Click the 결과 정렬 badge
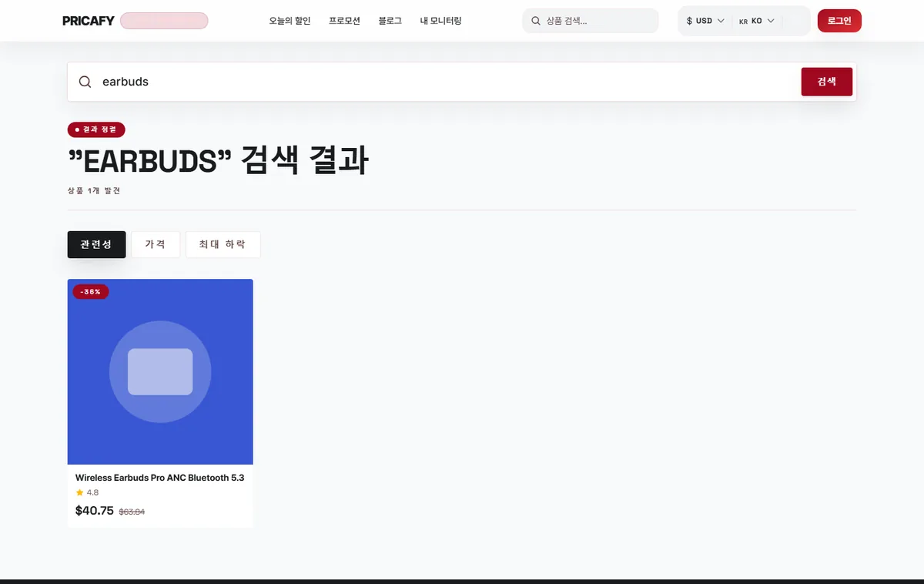924x584 pixels. click(x=96, y=129)
